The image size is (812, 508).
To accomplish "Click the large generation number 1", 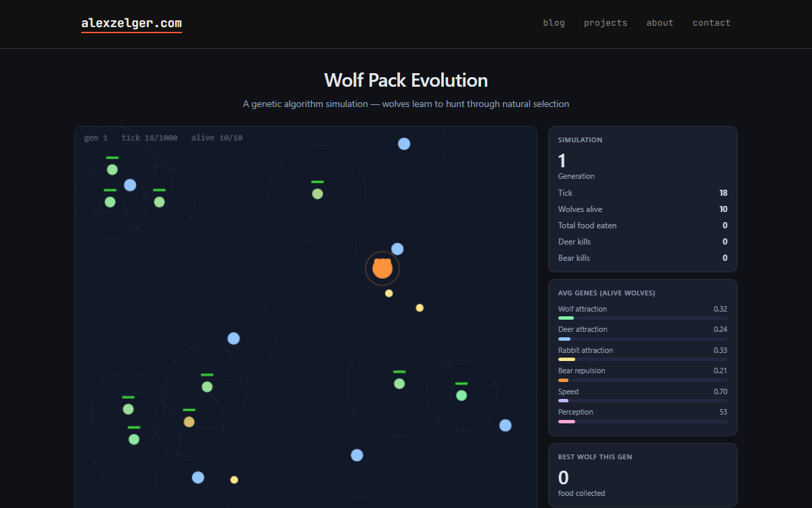I will tap(562, 161).
